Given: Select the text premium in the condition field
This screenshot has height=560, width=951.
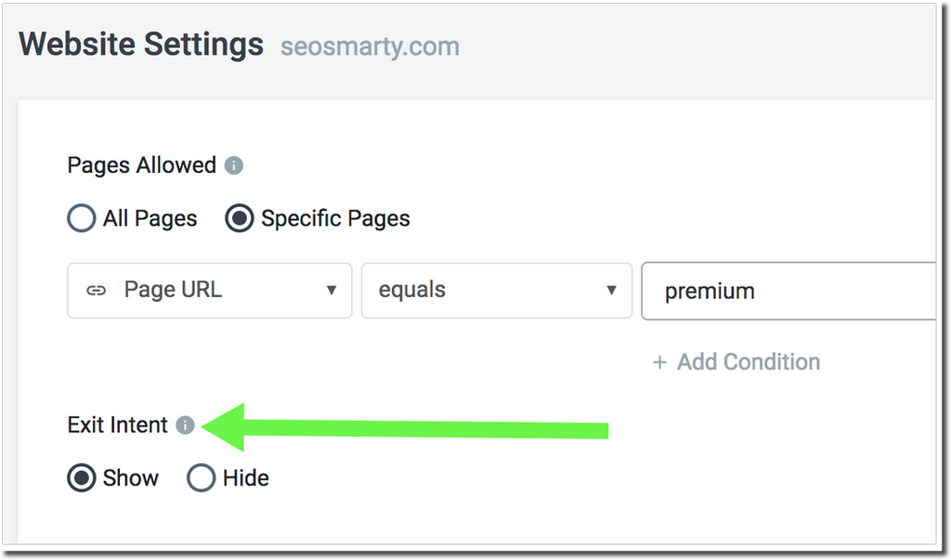Looking at the screenshot, I should [x=710, y=291].
